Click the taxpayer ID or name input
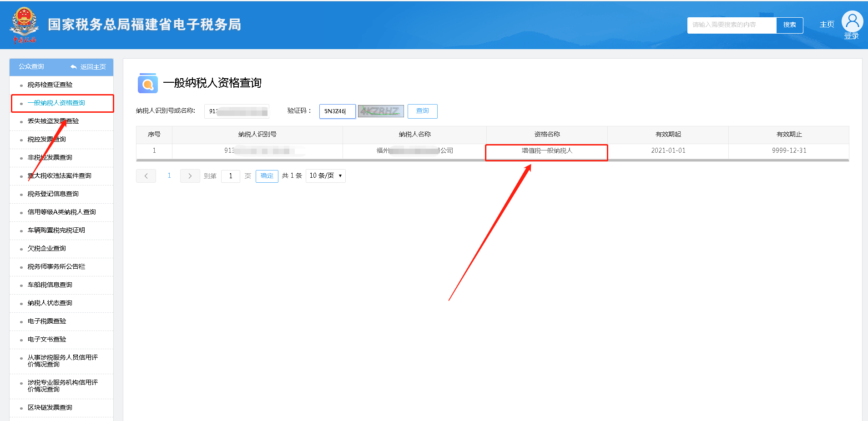Screen dimensions: 868x421 [x=237, y=111]
